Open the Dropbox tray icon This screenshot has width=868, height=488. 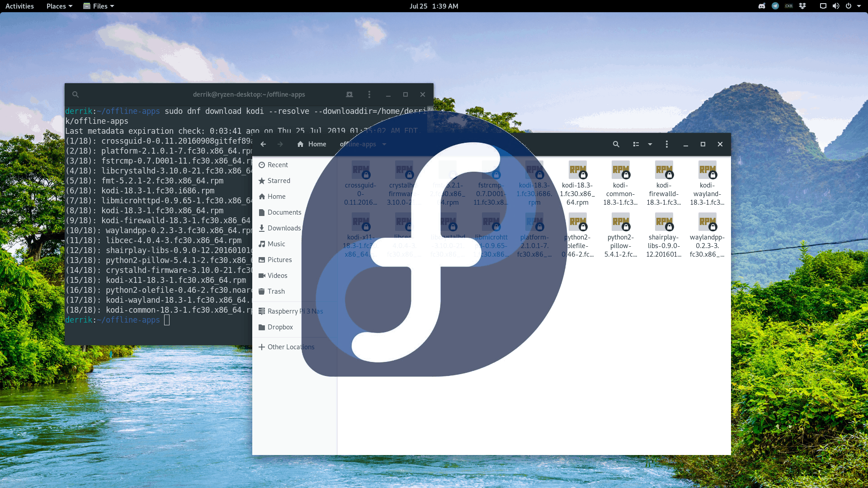(802, 6)
